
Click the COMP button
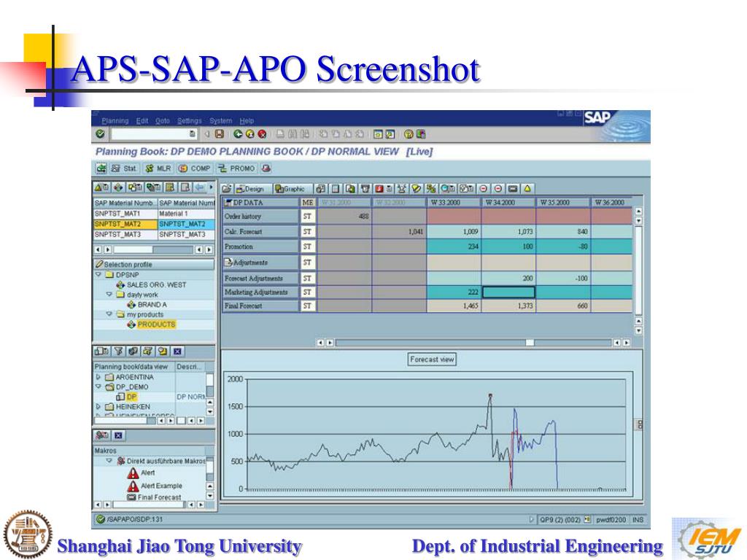194,168
